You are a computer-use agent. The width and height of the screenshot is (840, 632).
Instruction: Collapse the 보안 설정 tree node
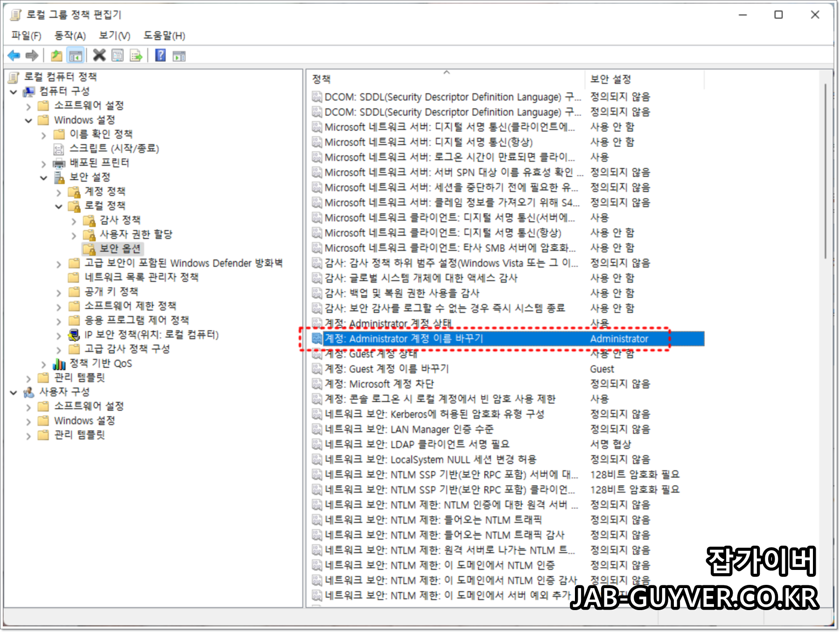click(43, 178)
